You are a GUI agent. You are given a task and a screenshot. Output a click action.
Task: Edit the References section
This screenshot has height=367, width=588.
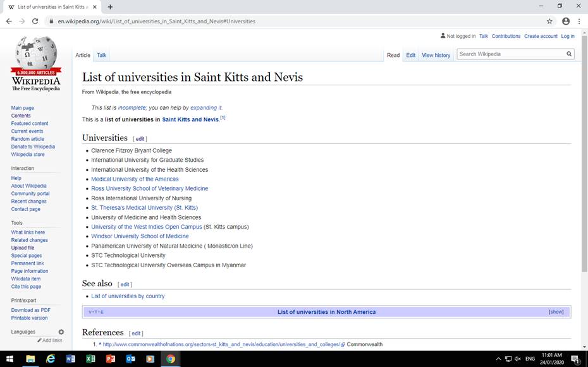[x=136, y=334]
